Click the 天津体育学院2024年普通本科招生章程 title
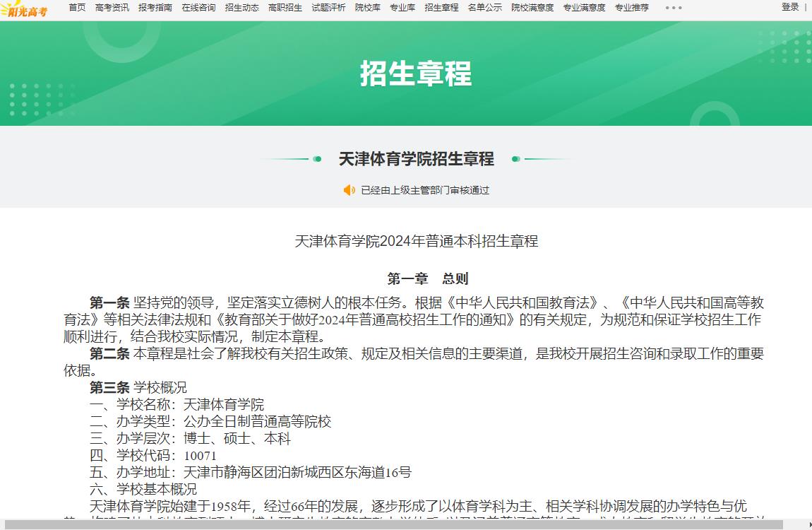Image resolution: width=812 pixels, height=530 pixels. [x=417, y=241]
